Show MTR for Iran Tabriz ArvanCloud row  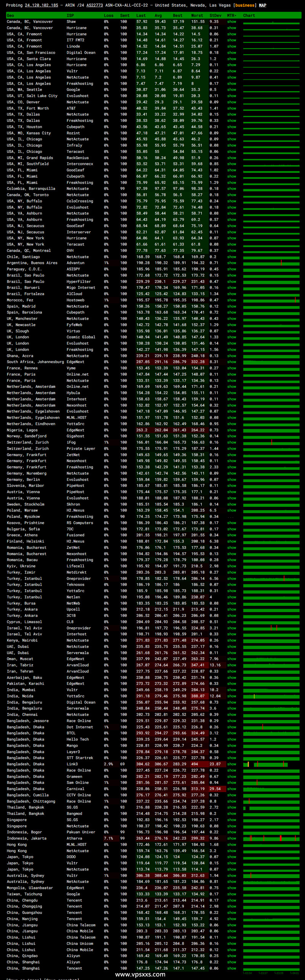(x=232, y=665)
